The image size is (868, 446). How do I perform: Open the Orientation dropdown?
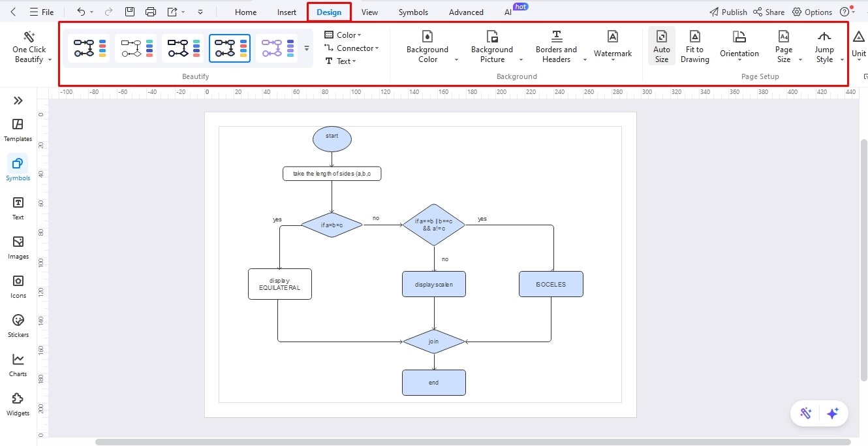[x=739, y=47]
